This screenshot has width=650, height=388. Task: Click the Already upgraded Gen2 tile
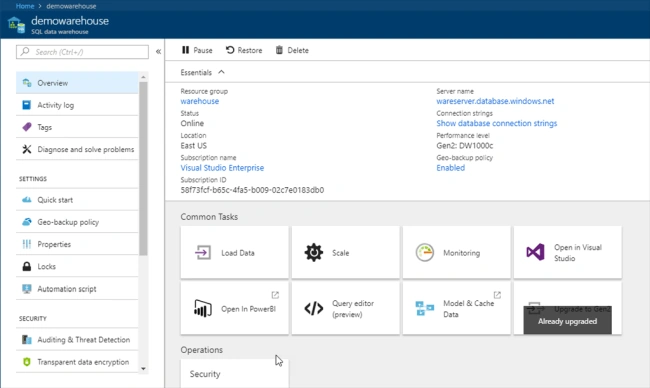point(568,308)
